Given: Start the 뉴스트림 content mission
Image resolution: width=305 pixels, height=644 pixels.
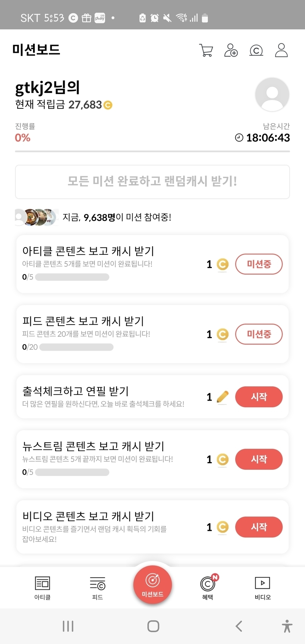Looking at the screenshot, I should pos(259,459).
